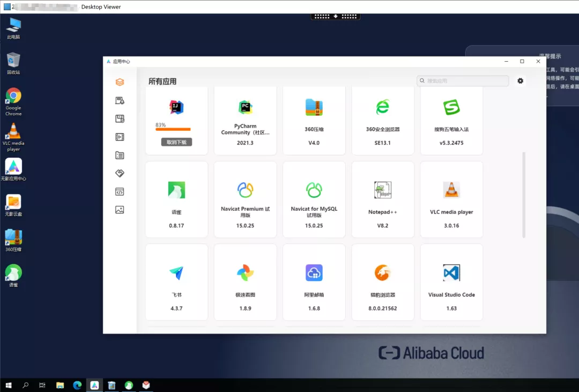Click the green 语雀 taskbar icon

pyautogui.click(x=129, y=386)
